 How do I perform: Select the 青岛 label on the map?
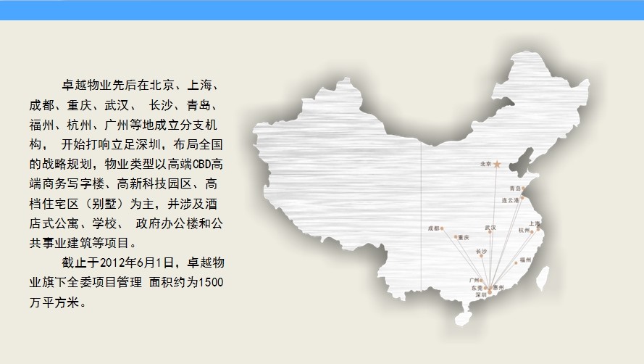click(x=515, y=189)
